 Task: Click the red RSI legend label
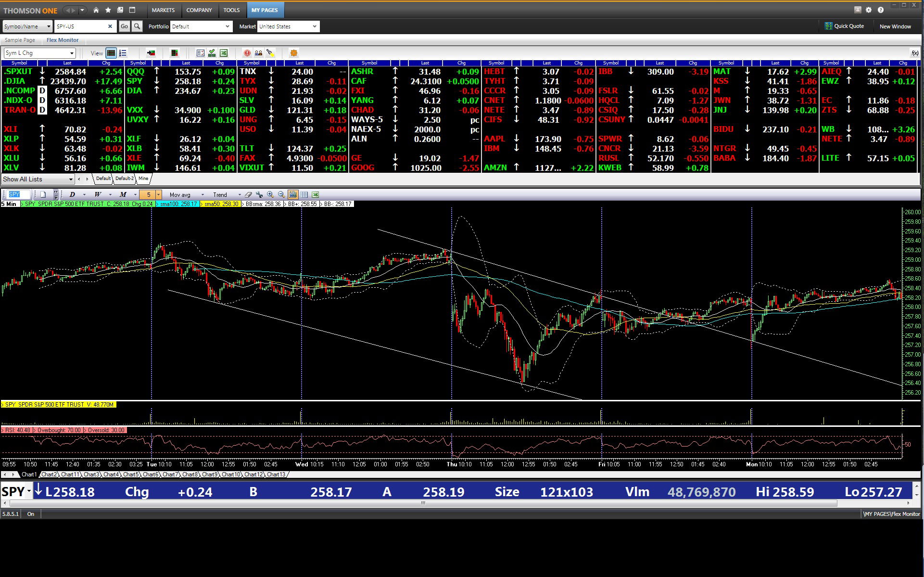coord(17,430)
